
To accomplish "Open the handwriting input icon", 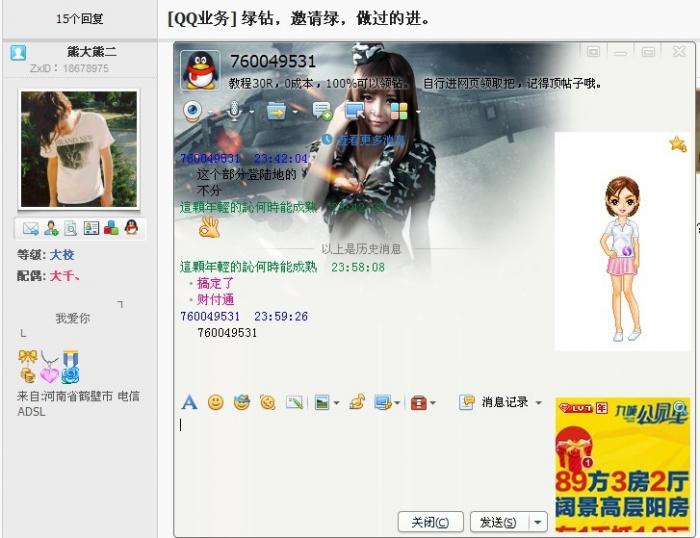I will (294, 402).
